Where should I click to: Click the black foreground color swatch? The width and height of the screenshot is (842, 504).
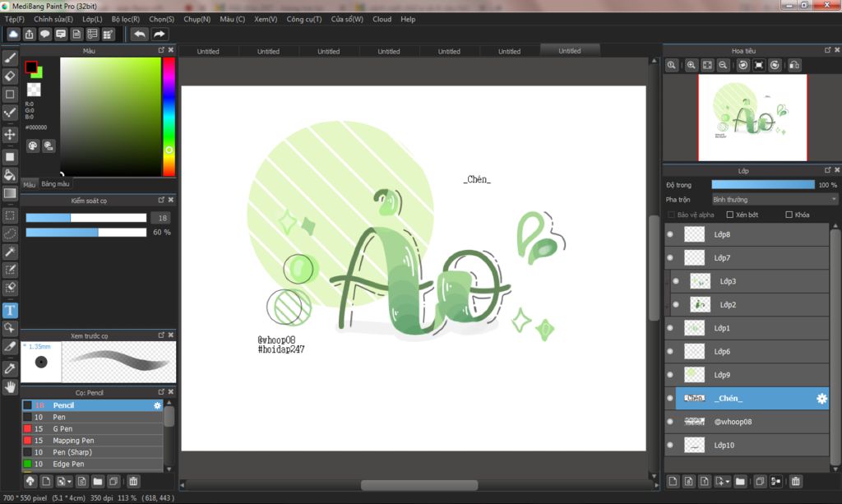31,67
